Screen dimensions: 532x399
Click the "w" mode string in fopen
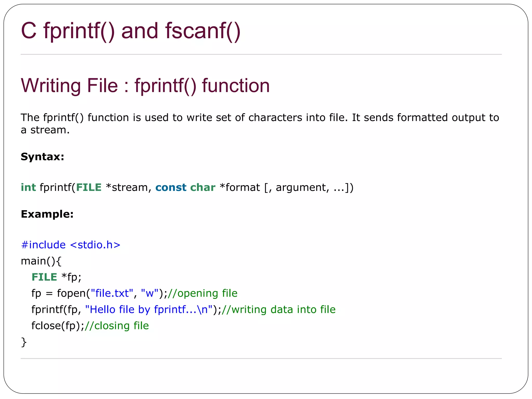[x=150, y=293]
